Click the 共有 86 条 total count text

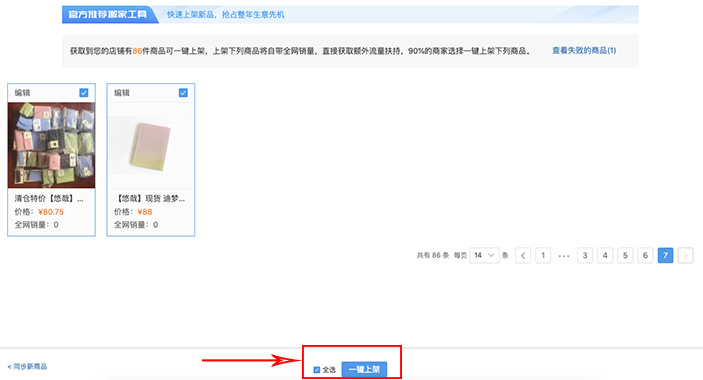[433, 255]
